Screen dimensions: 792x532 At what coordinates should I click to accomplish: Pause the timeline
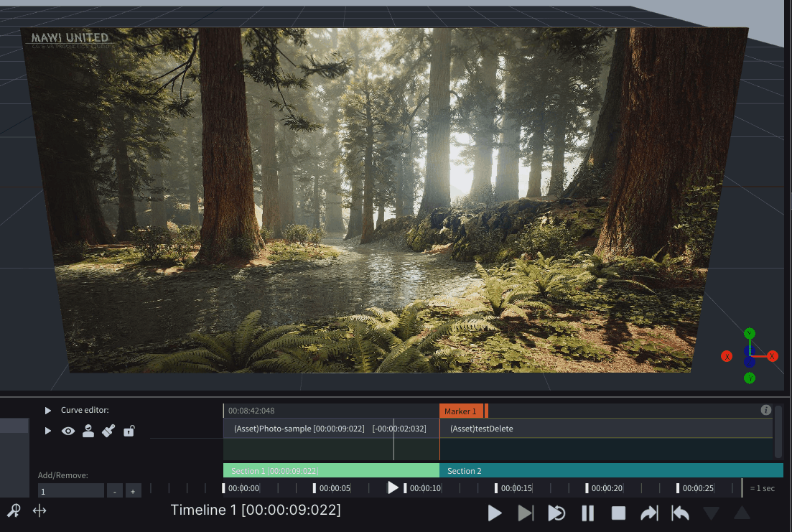(x=587, y=513)
